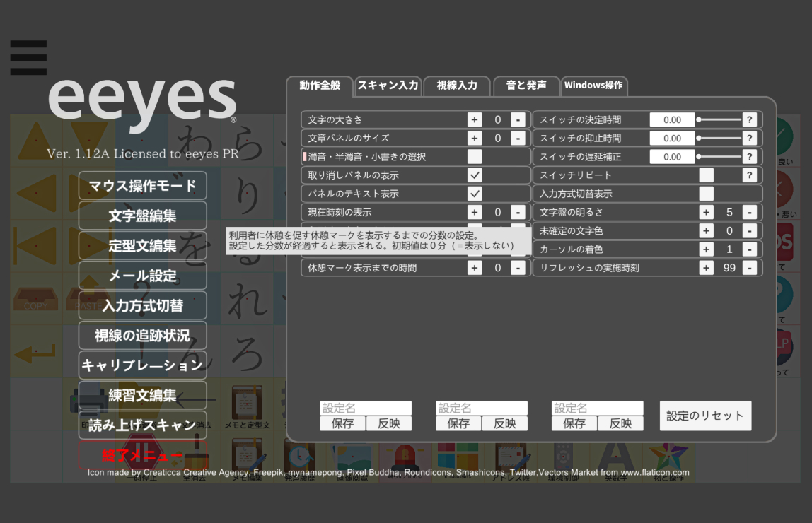
Task: Click the マウス操作モード button
Action: (142, 186)
